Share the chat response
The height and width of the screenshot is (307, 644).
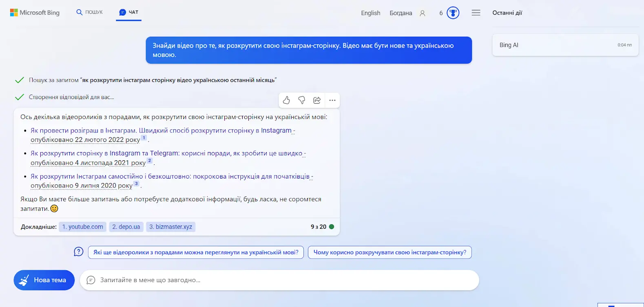coord(317,100)
